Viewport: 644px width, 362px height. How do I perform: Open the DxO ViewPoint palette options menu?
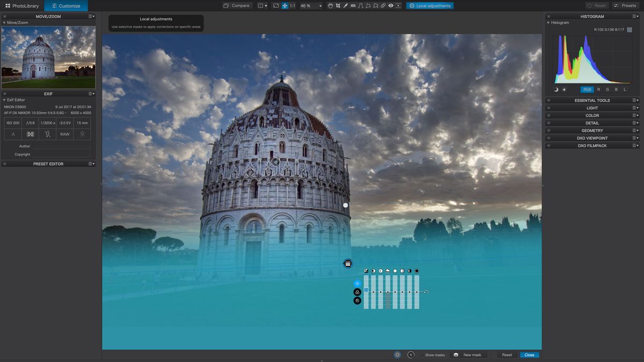(635, 138)
